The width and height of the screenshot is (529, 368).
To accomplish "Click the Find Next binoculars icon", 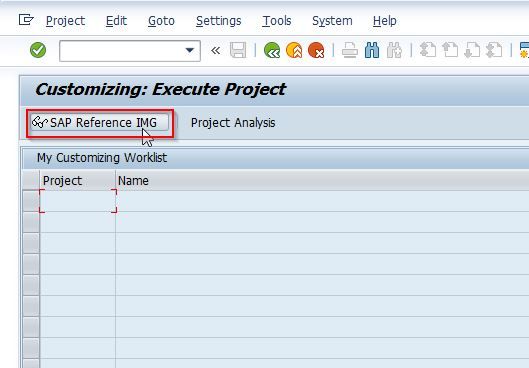I will (x=394, y=51).
